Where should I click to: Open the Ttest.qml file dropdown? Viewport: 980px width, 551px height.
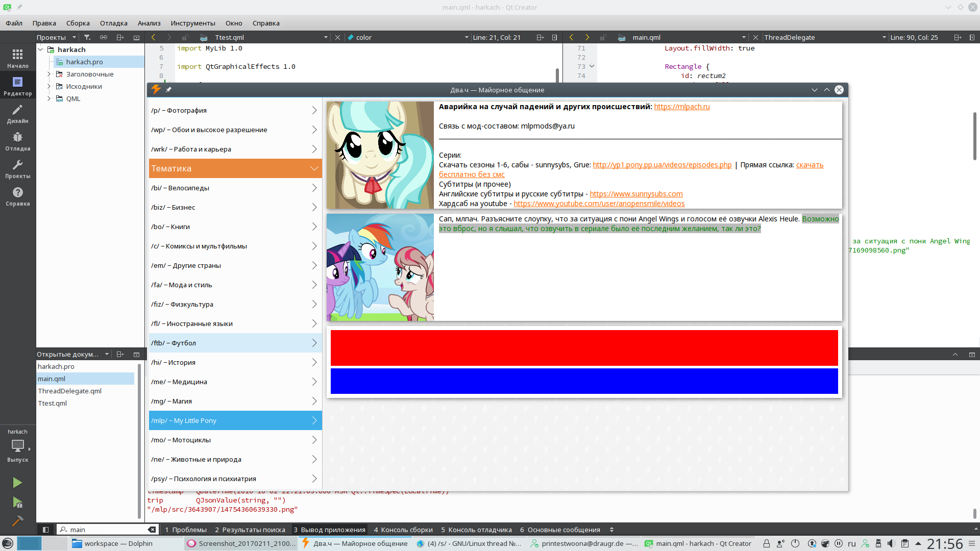point(271,37)
